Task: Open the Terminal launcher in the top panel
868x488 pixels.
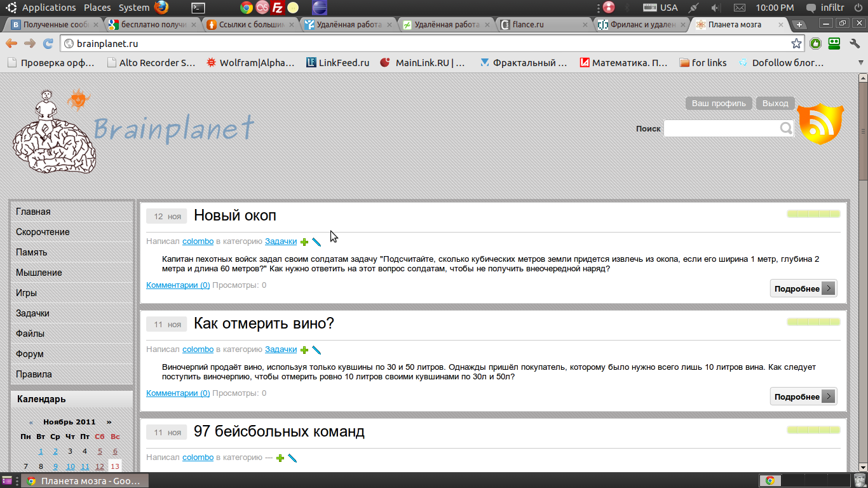Action: click(x=198, y=8)
